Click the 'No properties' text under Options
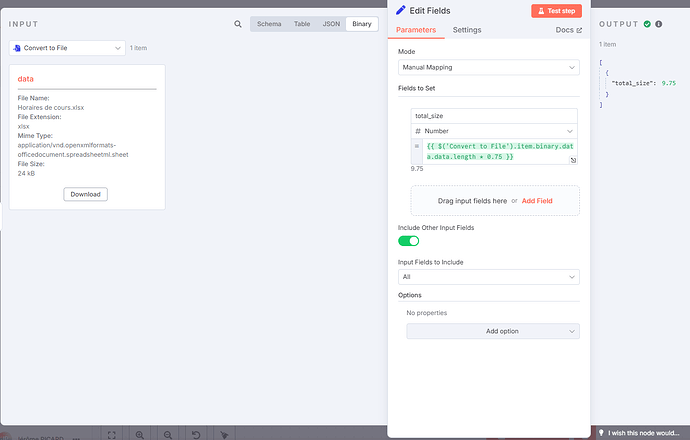 426,313
